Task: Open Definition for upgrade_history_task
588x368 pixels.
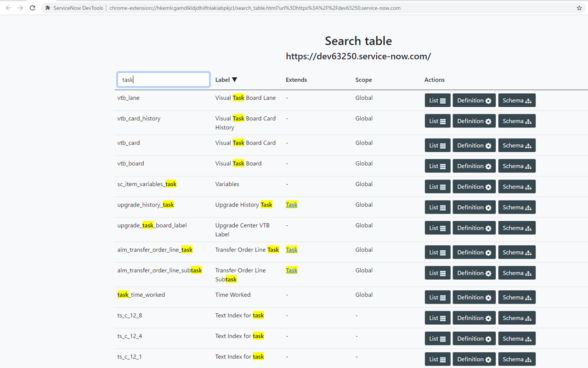Action: (474, 207)
